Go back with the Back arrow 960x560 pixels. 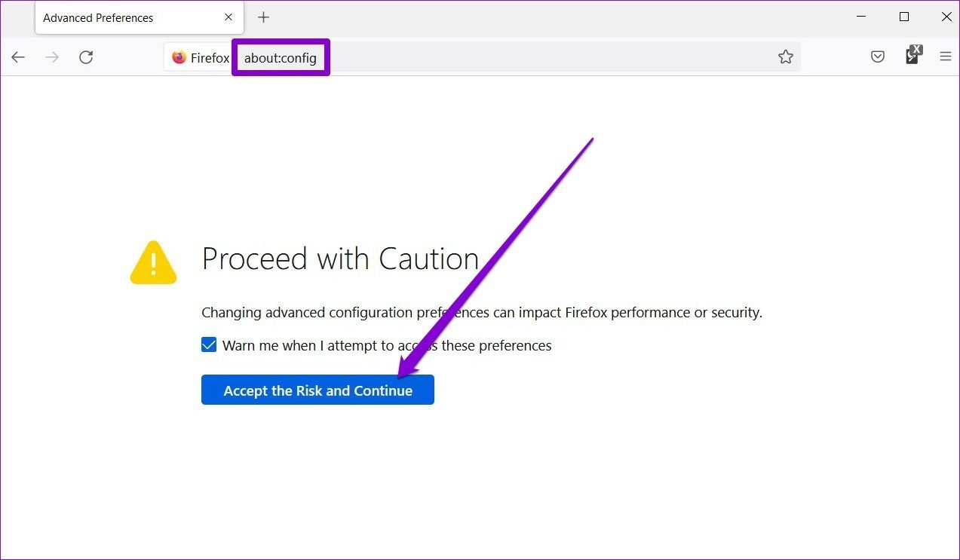18,57
